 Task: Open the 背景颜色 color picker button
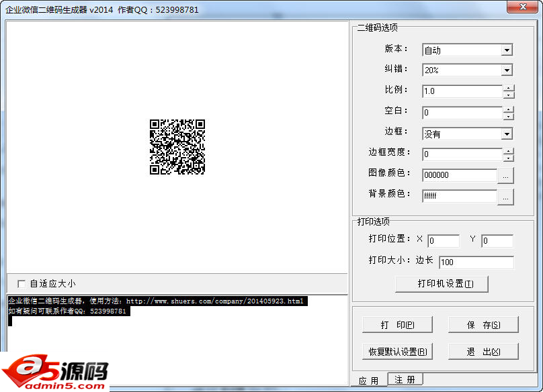(x=505, y=197)
